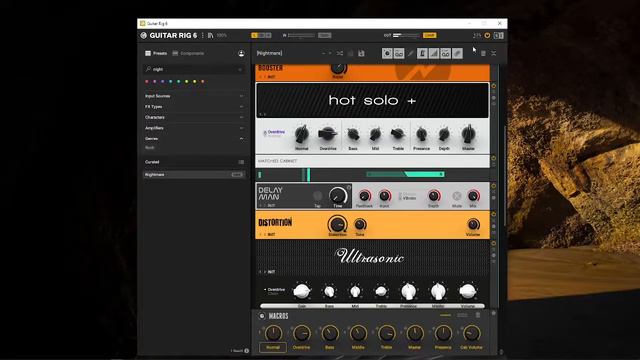The image size is (640, 360).
Task: Click the Matched Cabinet mix slider
Action: click(x=405, y=175)
